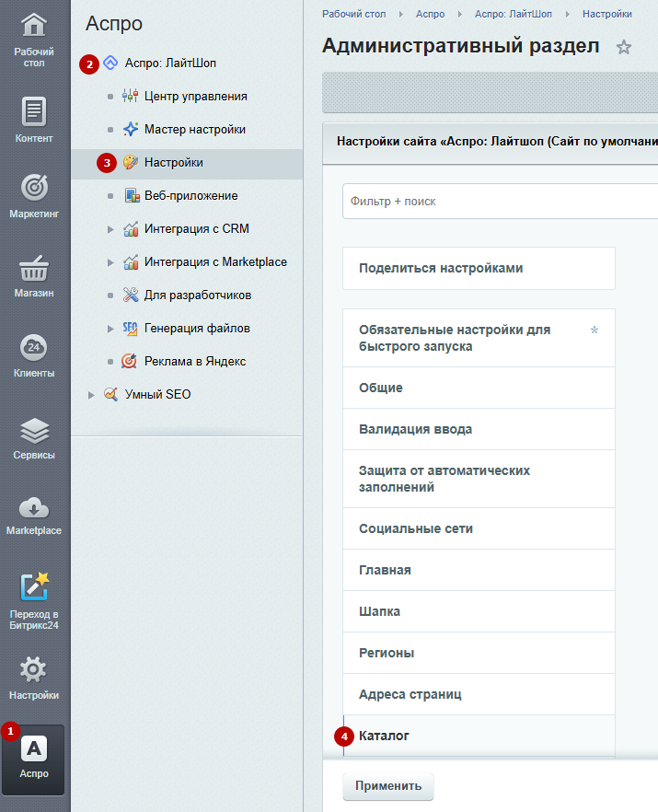Expand the Умный SEO node

(x=91, y=395)
